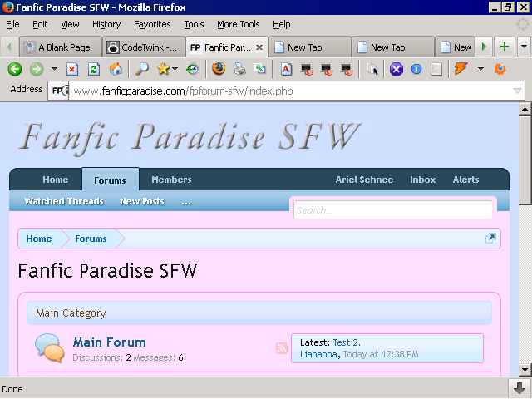The width and height of the screenshot is (532, 399).
Task: Open Watched Threads
Action: click(x=64, y=201)
